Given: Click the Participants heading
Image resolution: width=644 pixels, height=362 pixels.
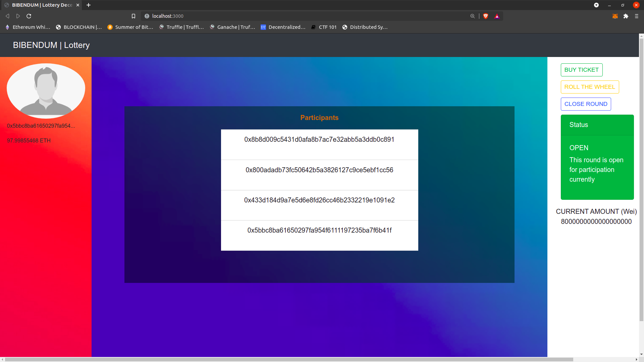Looking at the screenshot, I should 319,118.
